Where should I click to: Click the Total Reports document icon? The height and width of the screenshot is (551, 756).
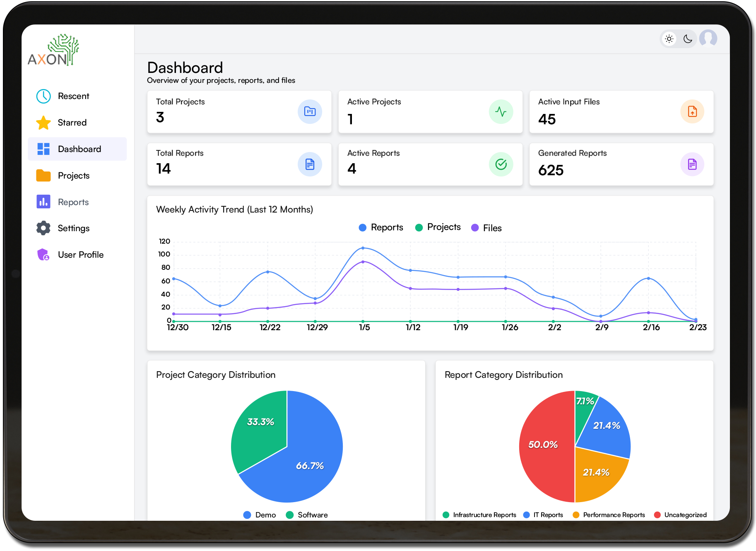click(310, 164)
